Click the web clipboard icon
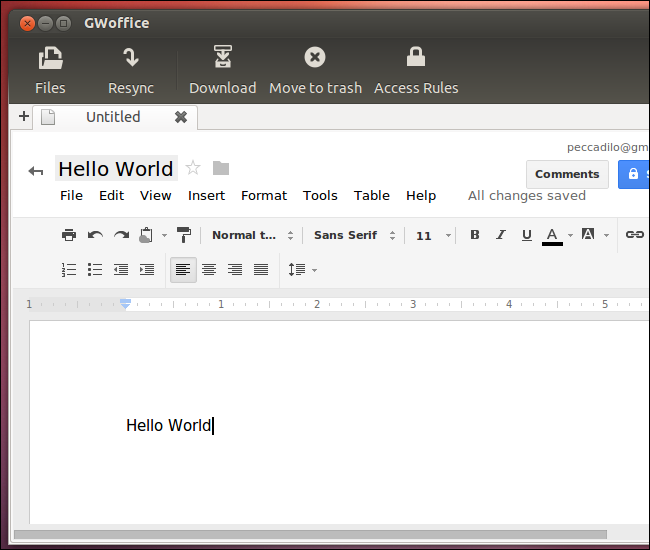 (x=146, y=235)
